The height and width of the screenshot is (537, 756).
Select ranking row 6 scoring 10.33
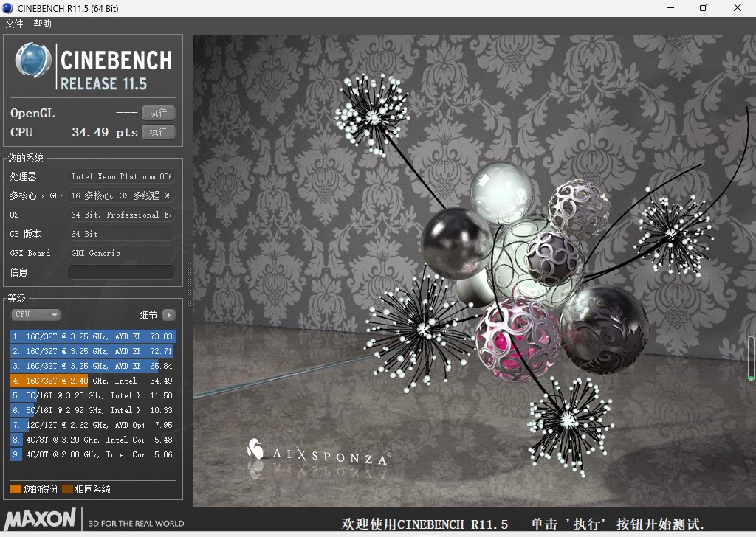click(x=93, y=410)
